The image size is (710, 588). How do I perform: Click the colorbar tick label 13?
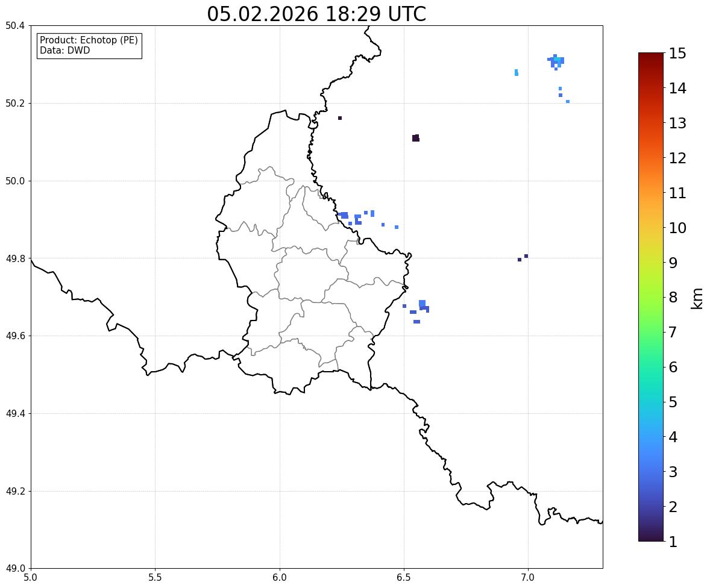point(677,123)
